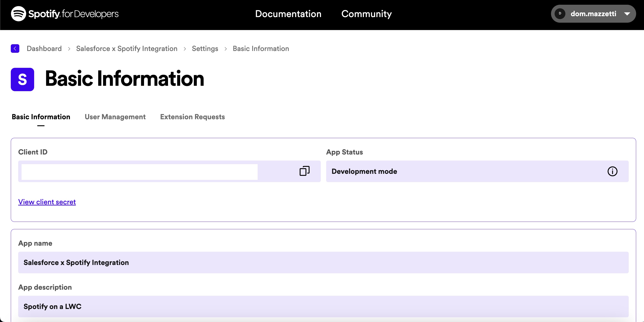This screenshot has height=322, width=644.
Task: Click the large Basic Information page heading
Action: tap(124, 79)
